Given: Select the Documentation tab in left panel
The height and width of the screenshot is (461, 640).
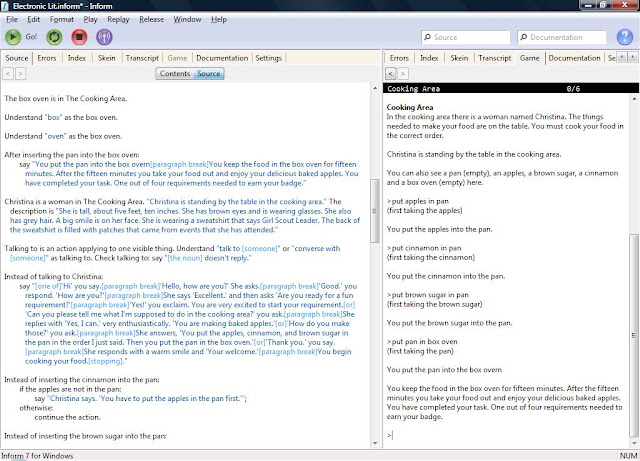Looking at the screenshot, I should tap(222, 58).
